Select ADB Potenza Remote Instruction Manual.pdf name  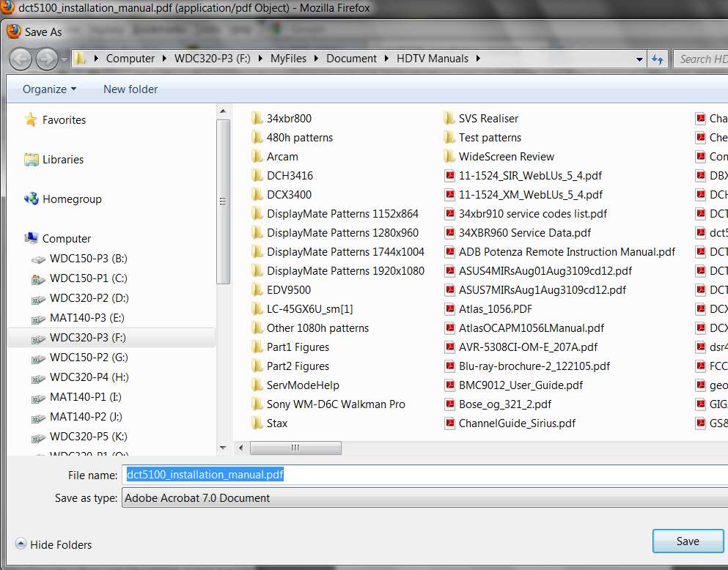567,252
